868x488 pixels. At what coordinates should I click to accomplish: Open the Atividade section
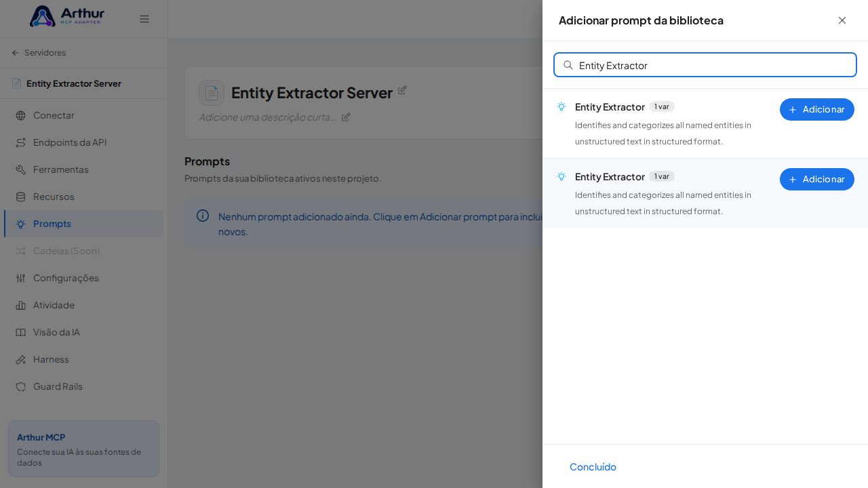(x=83, y=305)
